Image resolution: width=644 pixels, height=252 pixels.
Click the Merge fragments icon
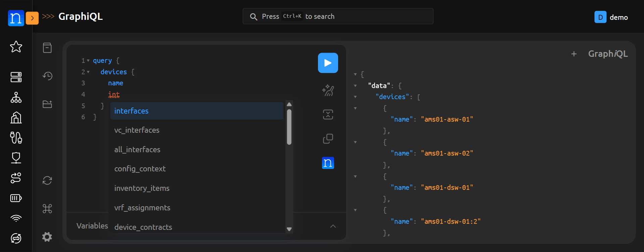(x=328, y=115)
